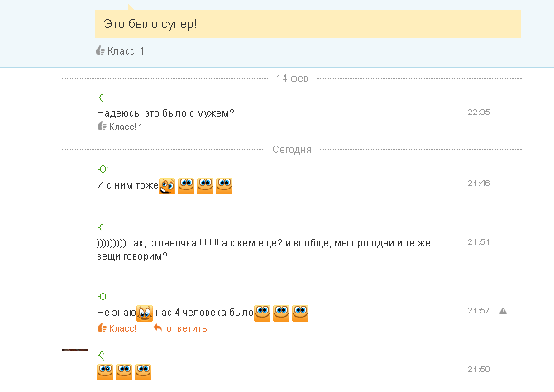Open author 'Ю' profile on the 21:46 comment

tap(102, 170)
